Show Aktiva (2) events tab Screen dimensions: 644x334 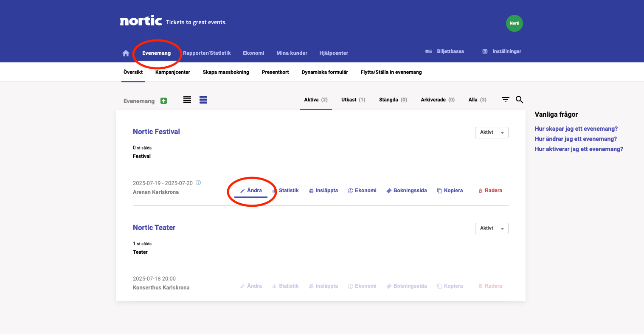click(x=316, y=100)
